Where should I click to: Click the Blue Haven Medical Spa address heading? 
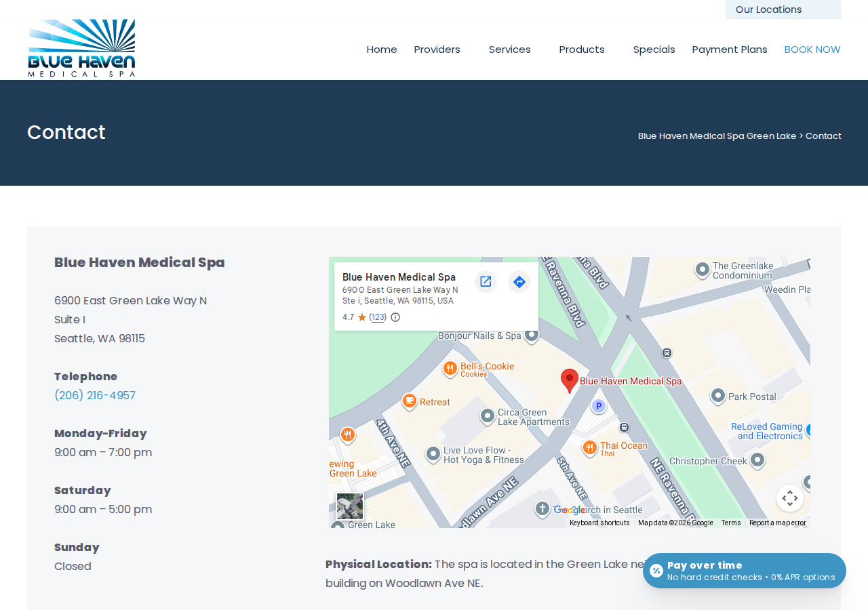(140, 262)
